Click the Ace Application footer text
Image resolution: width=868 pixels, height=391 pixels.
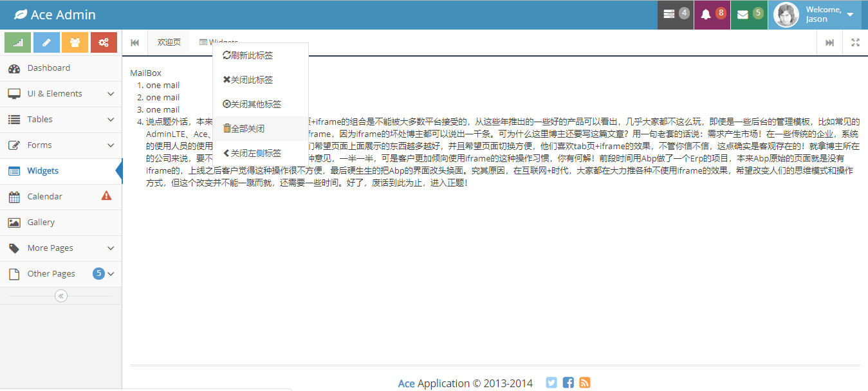coord(465,383)
